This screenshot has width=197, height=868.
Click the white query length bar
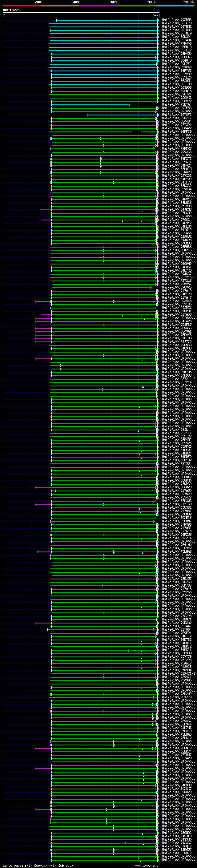pos(81,12)
